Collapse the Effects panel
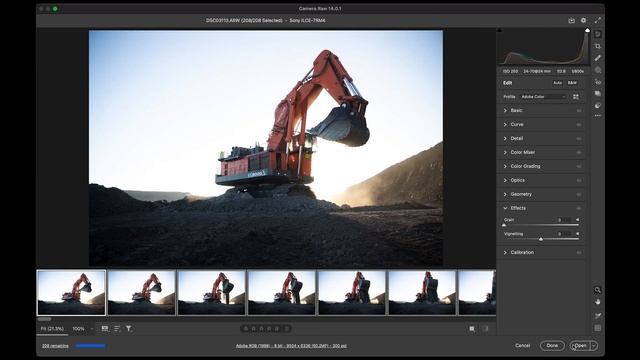640x360 pixels. [505, 208]
